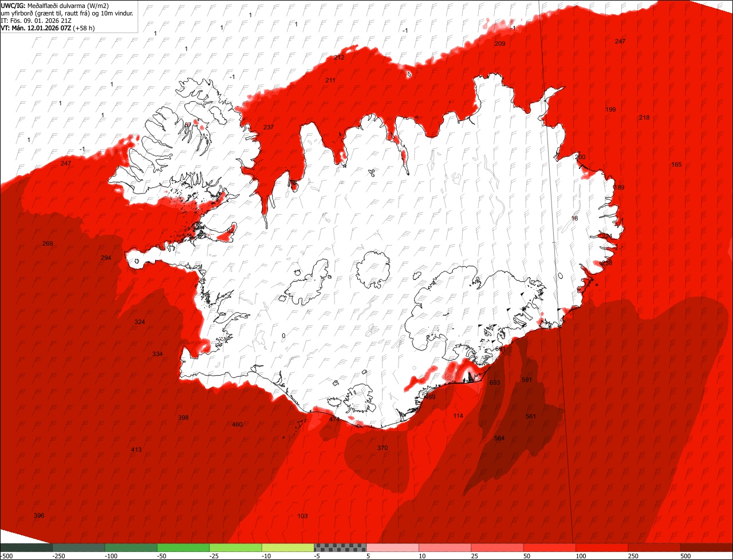The width and height of the screenshot is (733, 560).
Task: Click the title line 'UWC/IG: Meðalflæði dulvarma (W/m2)'
Action: 56,5
